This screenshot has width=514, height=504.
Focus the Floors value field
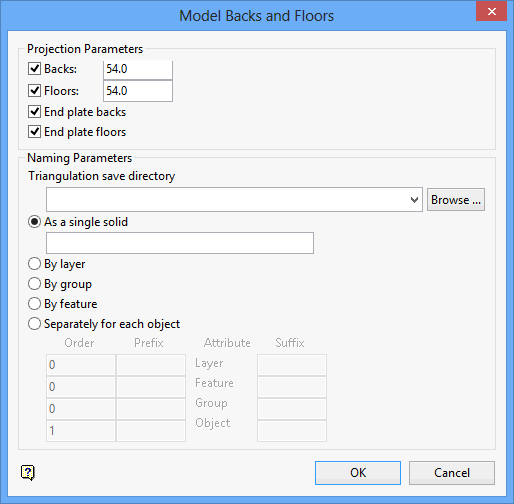(x=138, y=91)
